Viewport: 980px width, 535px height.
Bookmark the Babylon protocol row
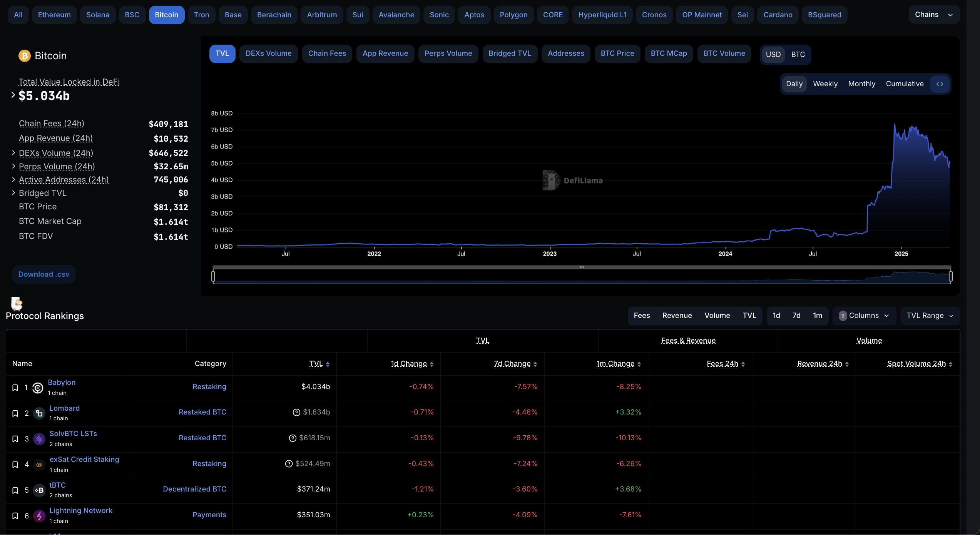pos(15,388)
